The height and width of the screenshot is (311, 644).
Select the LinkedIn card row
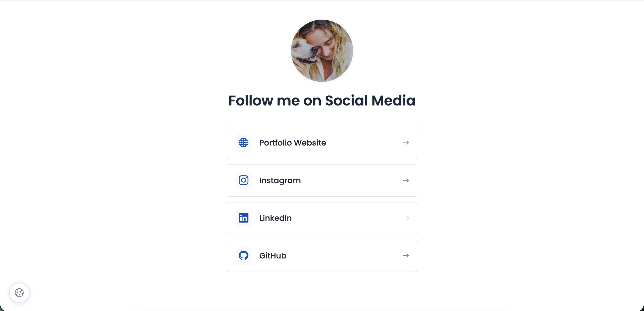(x=322, y=218)
